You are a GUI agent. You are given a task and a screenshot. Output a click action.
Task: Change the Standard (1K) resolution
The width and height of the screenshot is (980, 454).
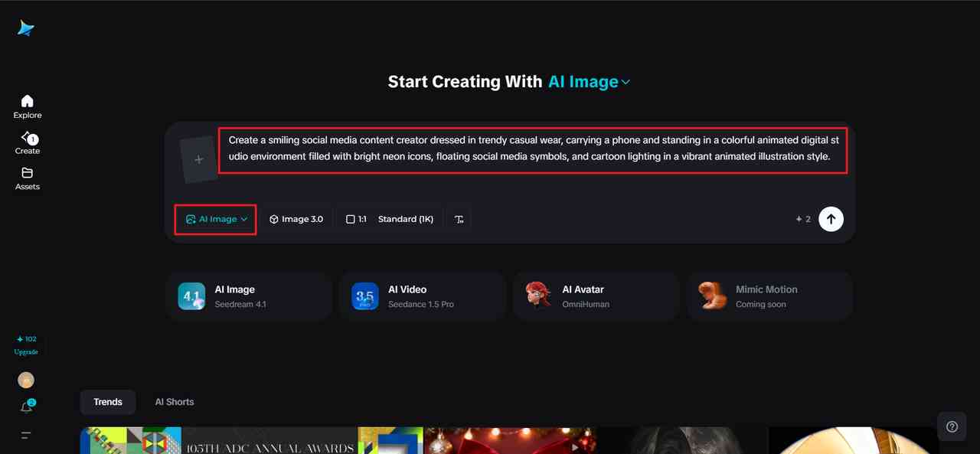click(406, 219)
